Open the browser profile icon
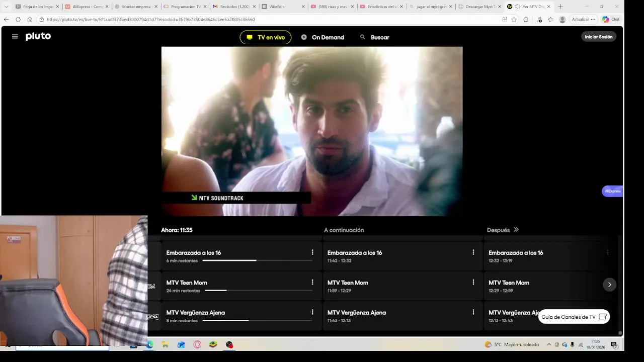Viewport: 644px width, 362px height. click(x=562, y=19)
